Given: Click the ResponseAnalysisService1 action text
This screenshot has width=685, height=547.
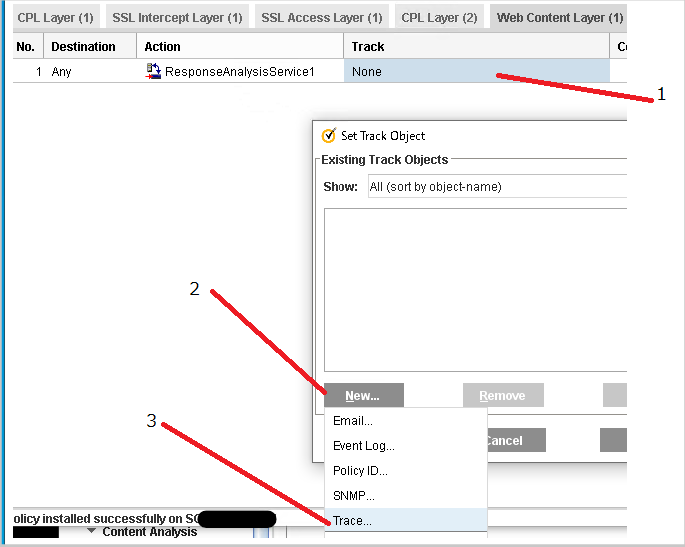Looking at the screenshot, I should (x=240, y=72).
